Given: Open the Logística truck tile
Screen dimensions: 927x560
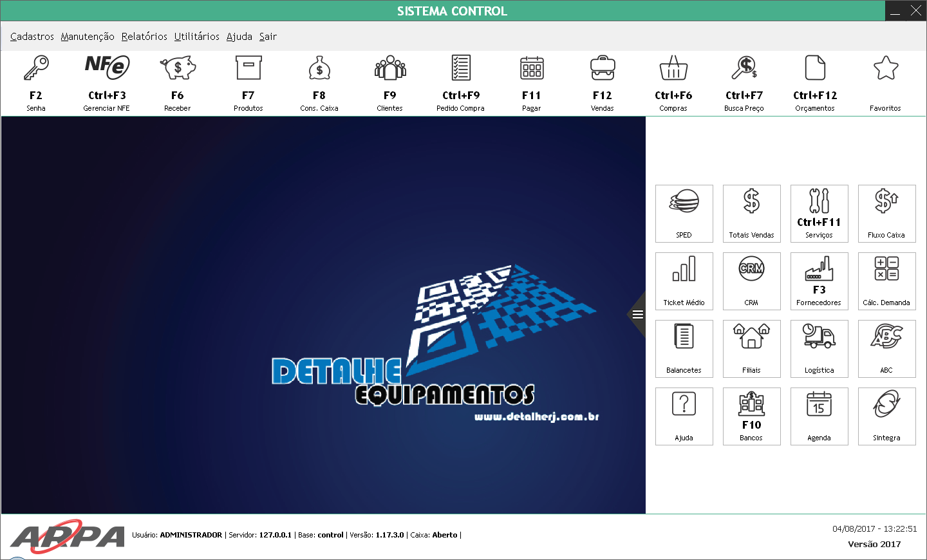Looking at the screenshot, I should coord(819,349).
